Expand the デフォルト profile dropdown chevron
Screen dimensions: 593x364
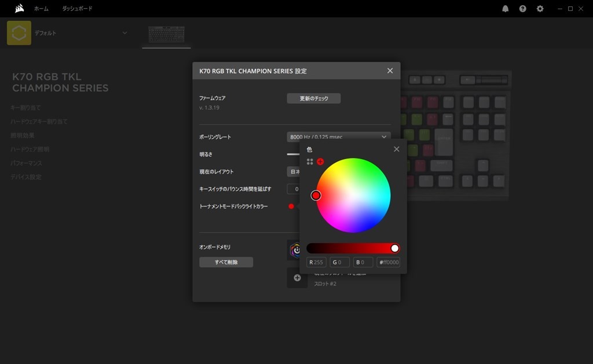125,33
